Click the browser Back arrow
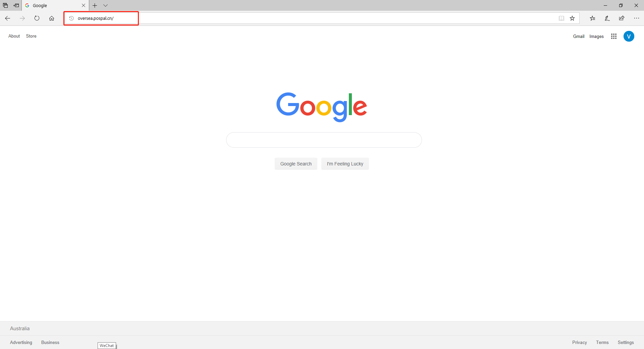 click(7, 18)
